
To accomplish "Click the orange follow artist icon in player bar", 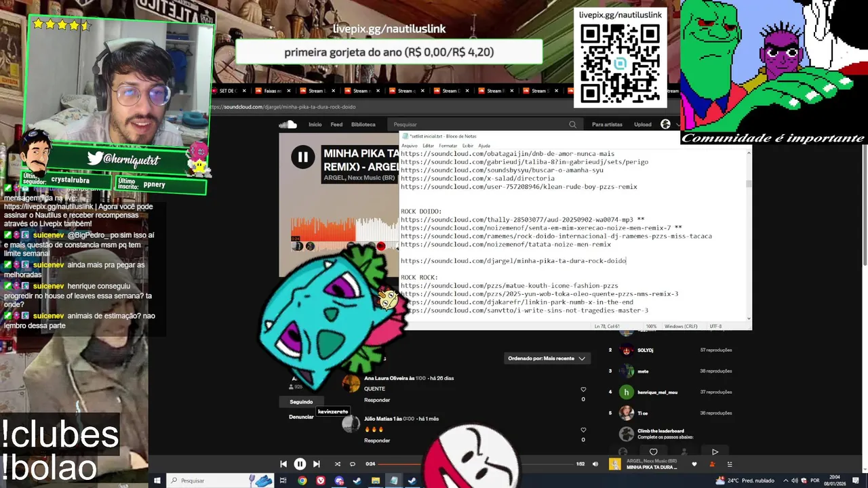I will click(712, 464).
